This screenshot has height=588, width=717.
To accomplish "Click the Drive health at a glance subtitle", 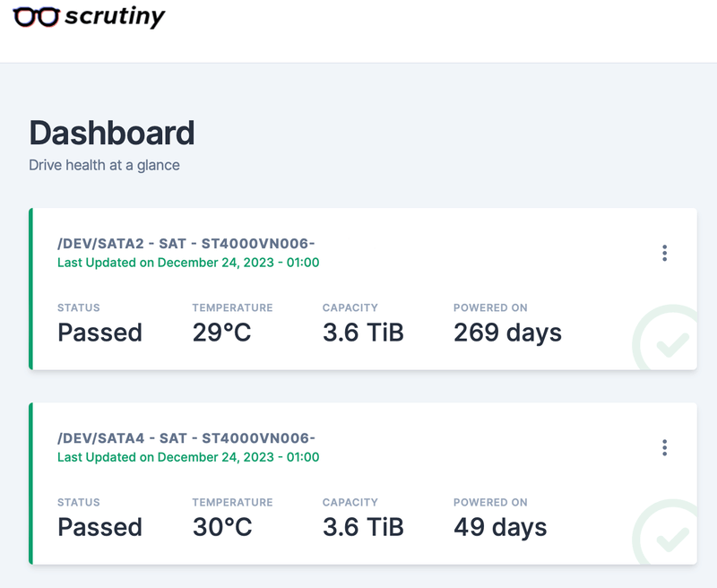I will click(104, 166).
